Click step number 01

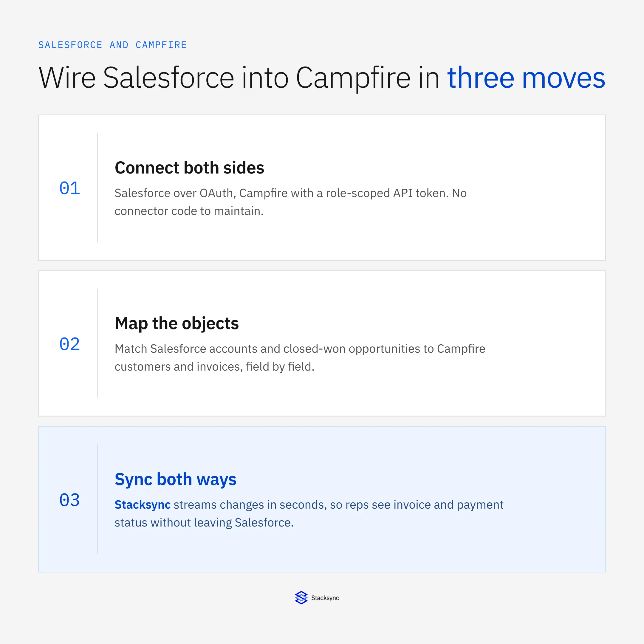click(70, 188)
